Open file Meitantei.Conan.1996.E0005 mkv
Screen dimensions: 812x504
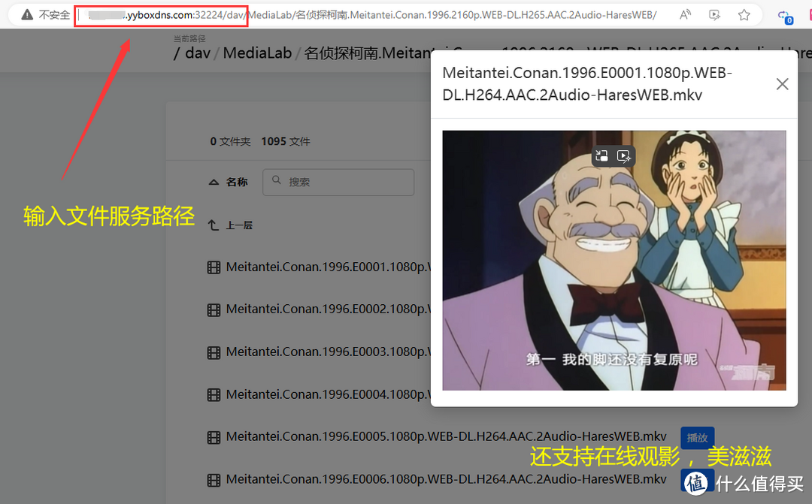447,436
